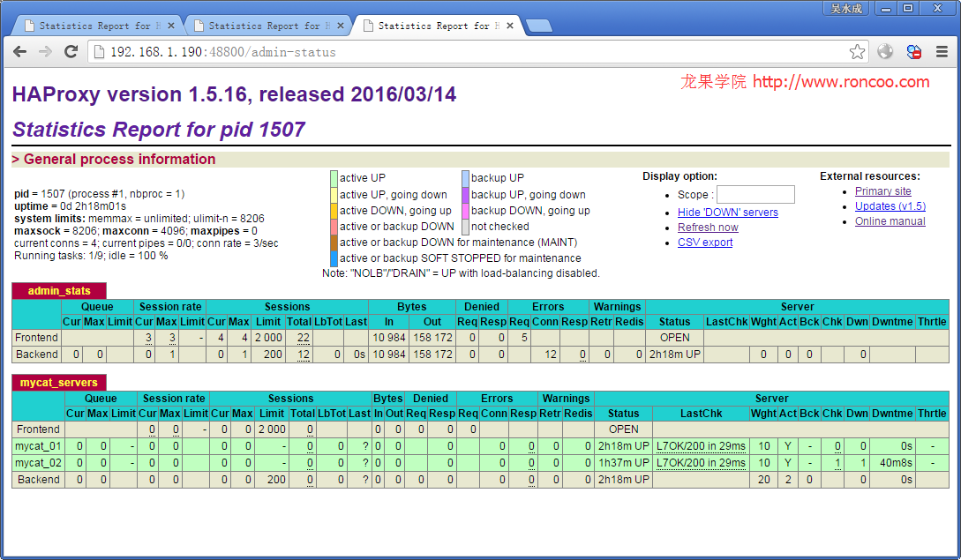Viewport: 961px width, 560px height.
Task: Reload the statistics report page
Action: 71,52
